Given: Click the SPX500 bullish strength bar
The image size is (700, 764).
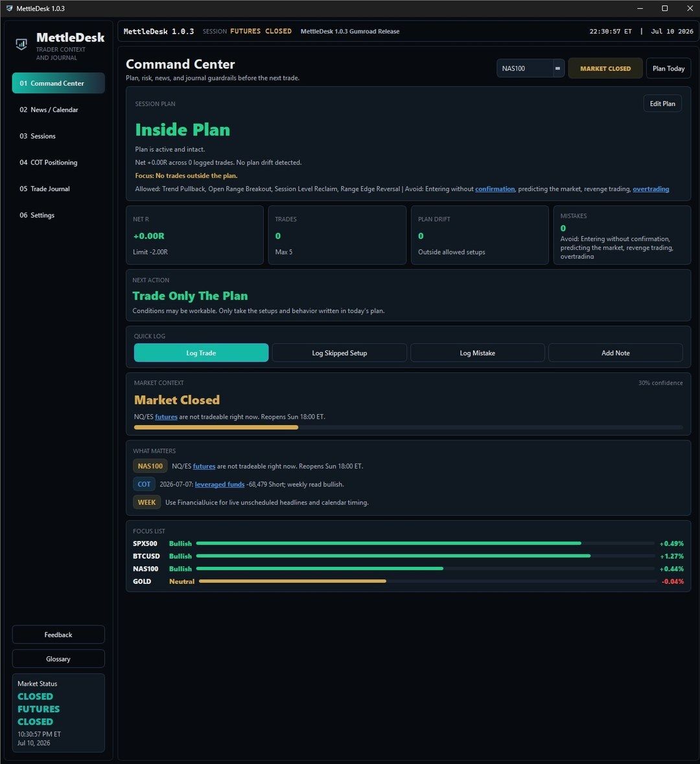Looking at the screenshot, I should [425, 543].
